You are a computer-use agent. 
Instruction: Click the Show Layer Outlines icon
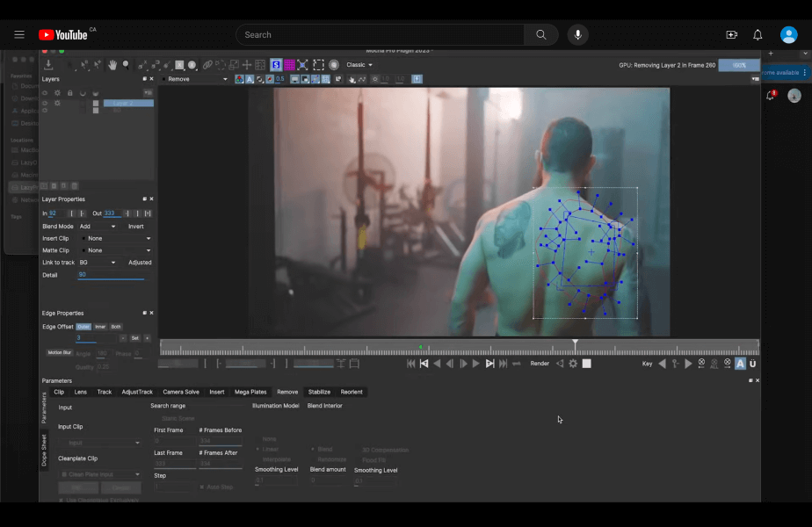click(305, 79)
